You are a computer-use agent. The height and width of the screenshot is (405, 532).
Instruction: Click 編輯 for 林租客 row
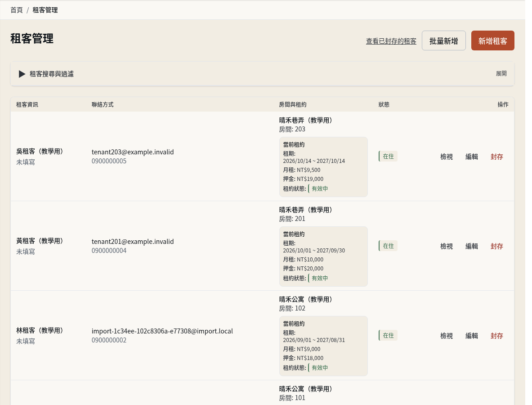pyautogui.click(x=471, y=336)
